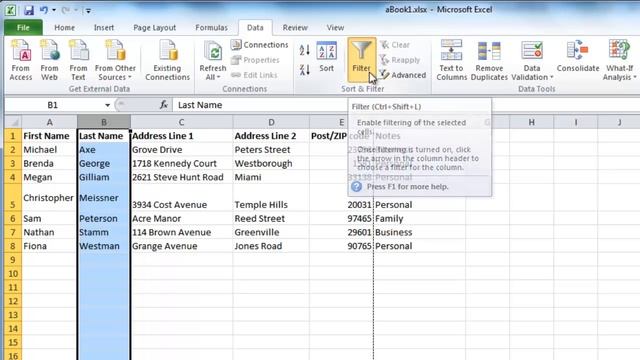Select cell with First Name
This screenshot has width=640, height=360.
[x=49, y=136]
